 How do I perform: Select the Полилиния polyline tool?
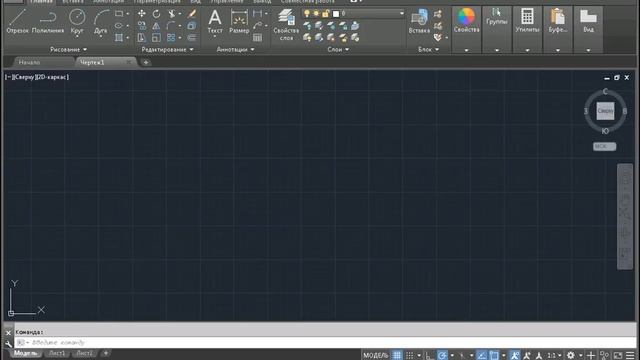tap(48, 21)
